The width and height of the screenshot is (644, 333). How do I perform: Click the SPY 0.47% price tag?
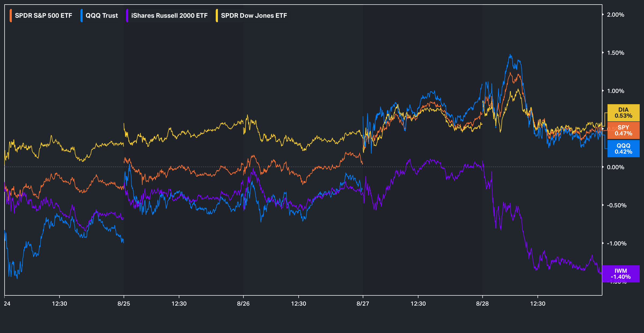[623, 131]
